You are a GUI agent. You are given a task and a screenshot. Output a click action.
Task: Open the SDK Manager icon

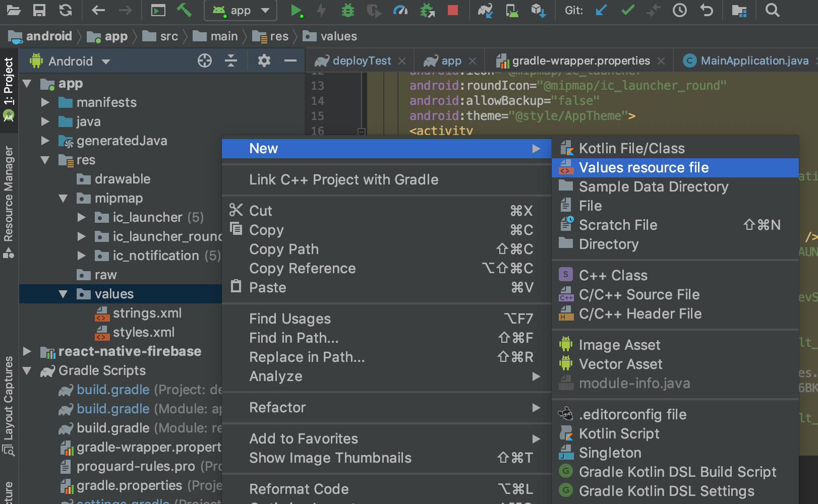(539, 10)
